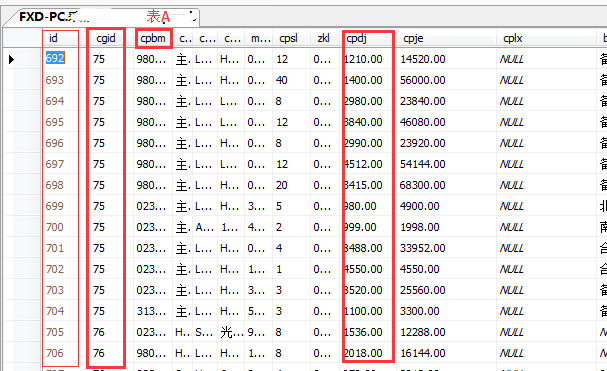The image size is (607, 371).
Task: Select cpje cell 56000.00
Action: pyautogui.click(x=422, y=80)
